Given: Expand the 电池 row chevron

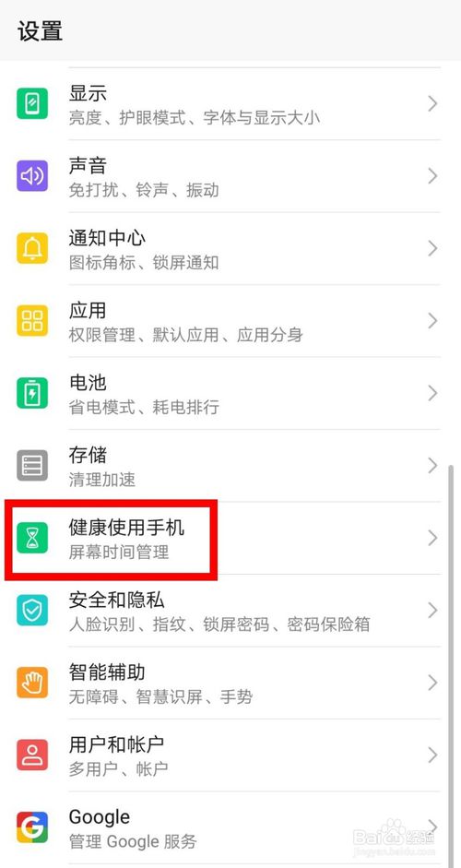Looking at the screenshot, I should coord(432,393).
